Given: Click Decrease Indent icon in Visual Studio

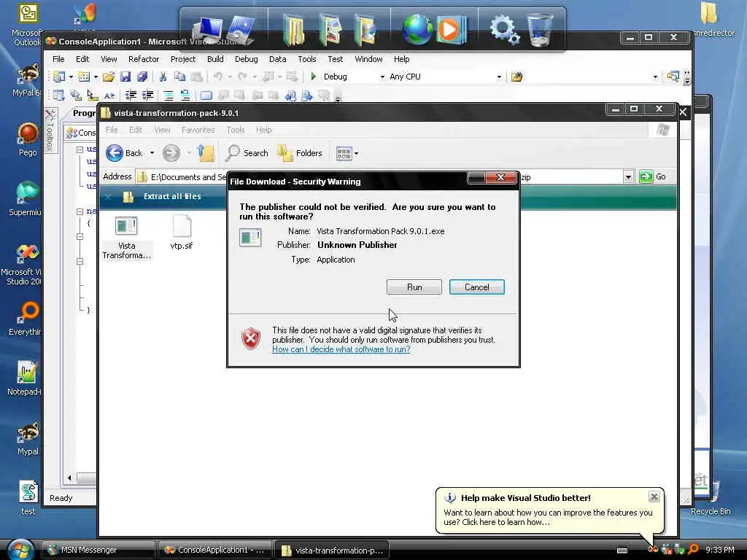Looking at the screenshot, I should pyautogui.click(x=130, y=96).
